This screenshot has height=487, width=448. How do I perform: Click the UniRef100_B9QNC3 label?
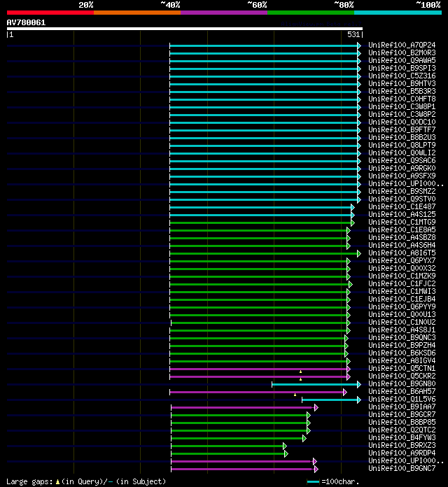402,337
